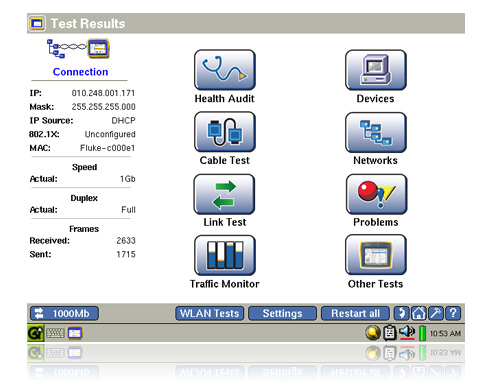
Task: Click the 10:53 AM clock
Action: (445, 333)
